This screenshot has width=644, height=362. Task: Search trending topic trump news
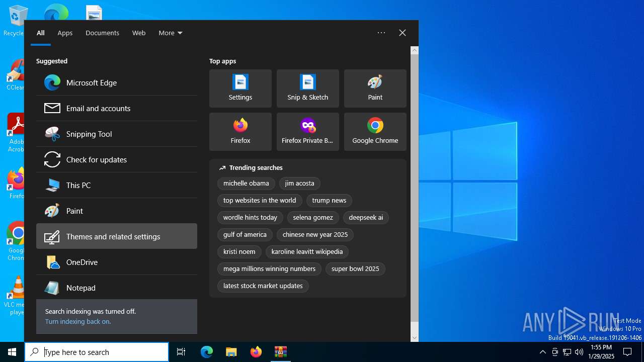329,201
